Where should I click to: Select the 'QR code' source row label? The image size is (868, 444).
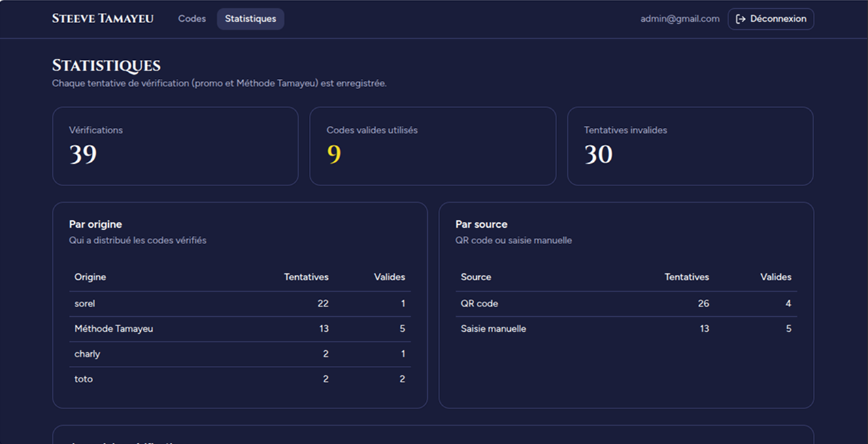point(480,303)
